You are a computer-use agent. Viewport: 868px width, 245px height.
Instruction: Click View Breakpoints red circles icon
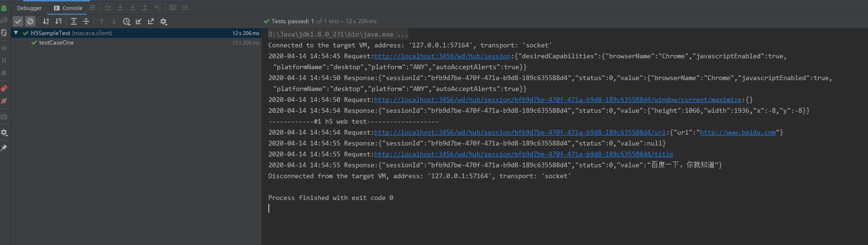pyautogui.click(x=4, y=89)
